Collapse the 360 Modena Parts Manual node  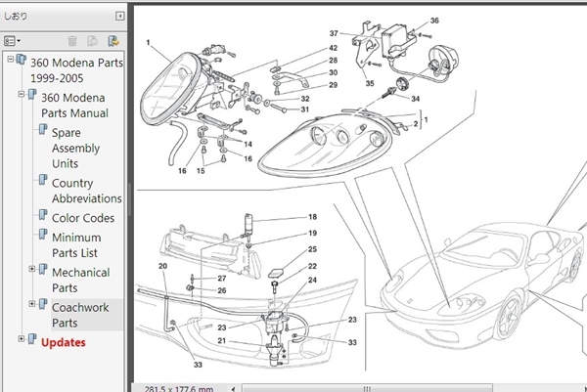click(x=22, y=94)
